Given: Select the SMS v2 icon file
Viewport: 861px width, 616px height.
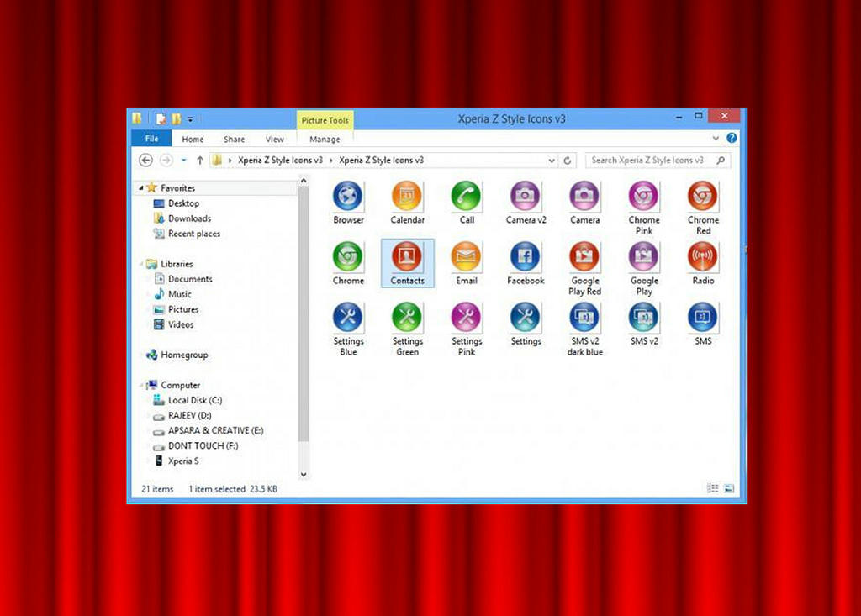Looking at the screenshot, I should tap(643, 324).
